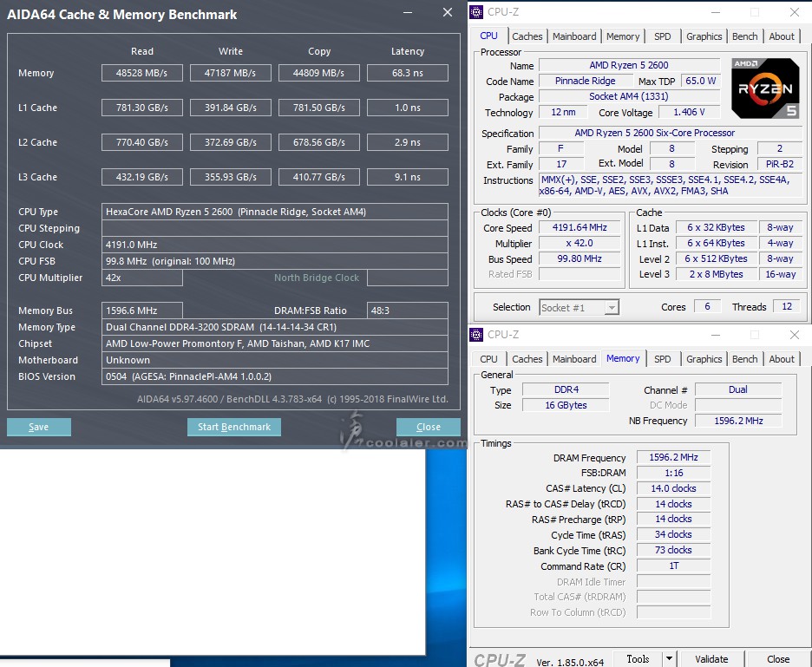Open the Graphics tab in lower CPU-Z window
812x667 pixels.
pos(704,359)
